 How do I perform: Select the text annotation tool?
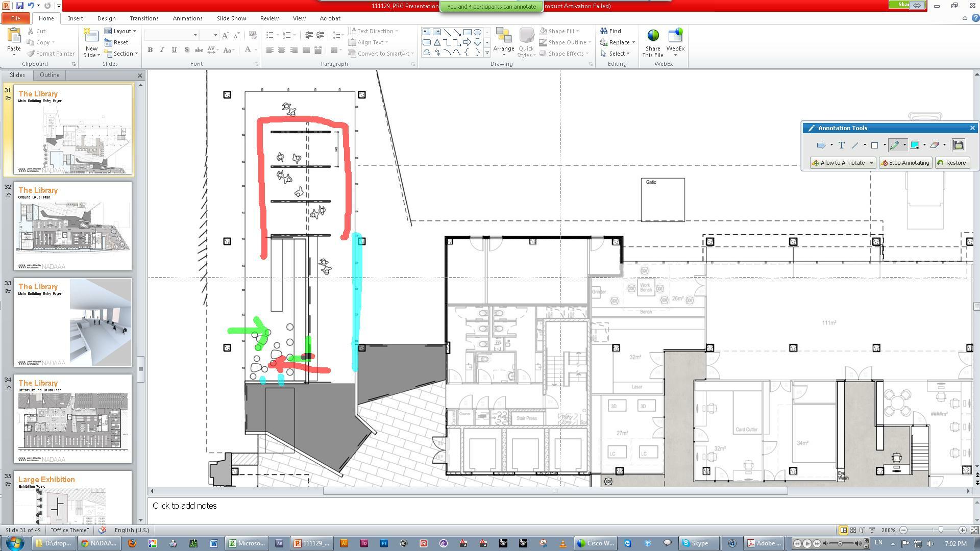[x=841, y=145]
